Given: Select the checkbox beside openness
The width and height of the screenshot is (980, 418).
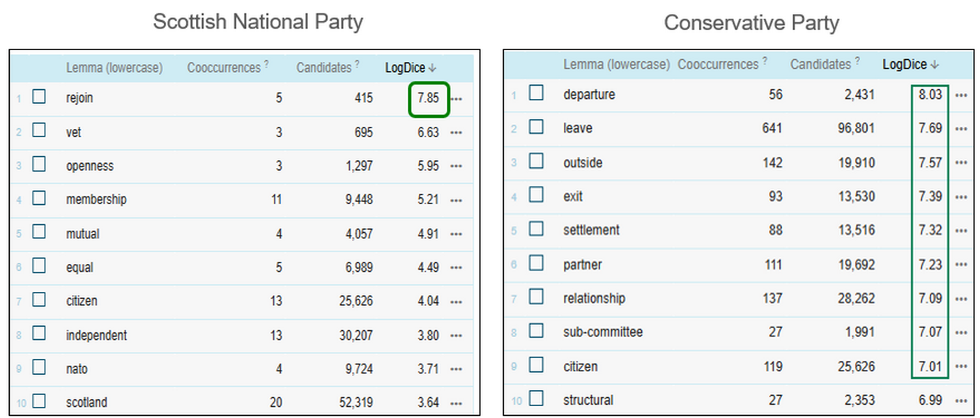Looking at the screenshot, I should 39,164.
